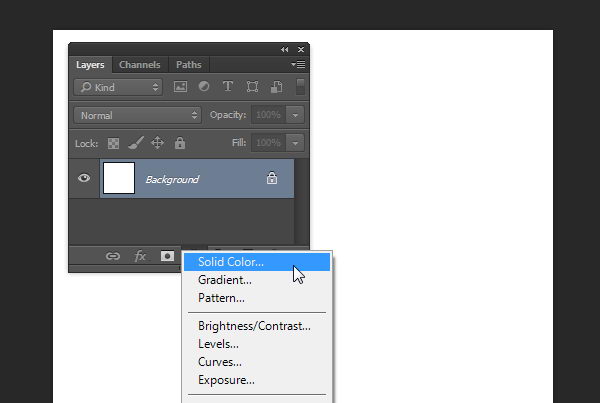Open the Kind filter dropdown
This screenshot has height=403, width=600.
point(118,87)
